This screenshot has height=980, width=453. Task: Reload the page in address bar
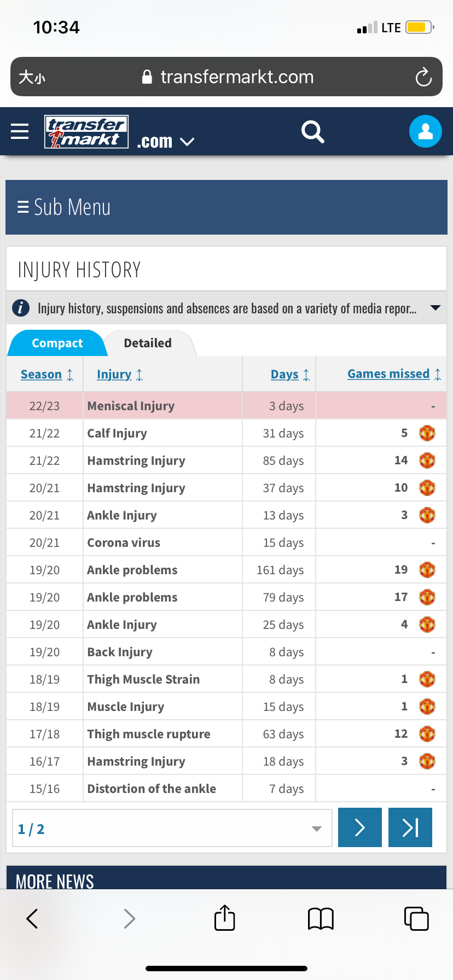pyautogui.click(x=423, y=77)
